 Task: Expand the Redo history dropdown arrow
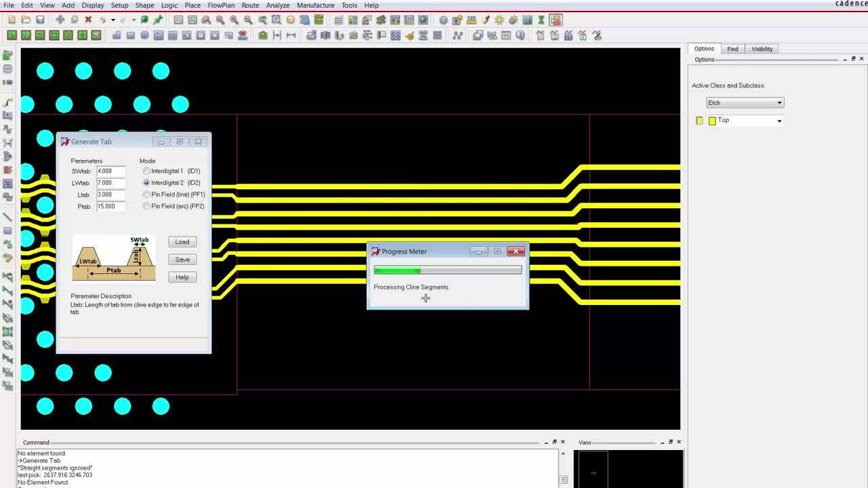134,20
